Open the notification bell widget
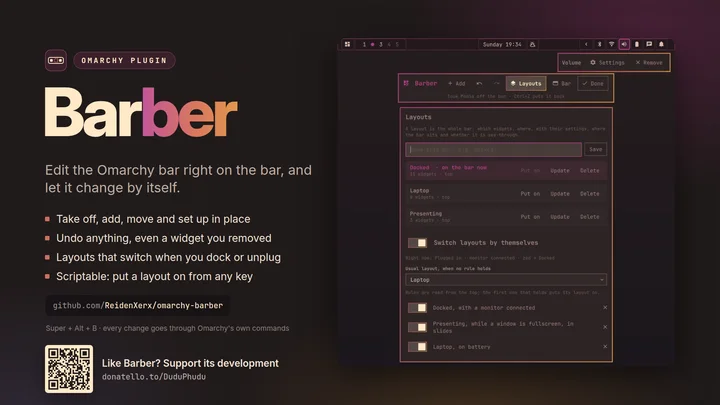Screen dimensions: 720x405 point(661,45)
